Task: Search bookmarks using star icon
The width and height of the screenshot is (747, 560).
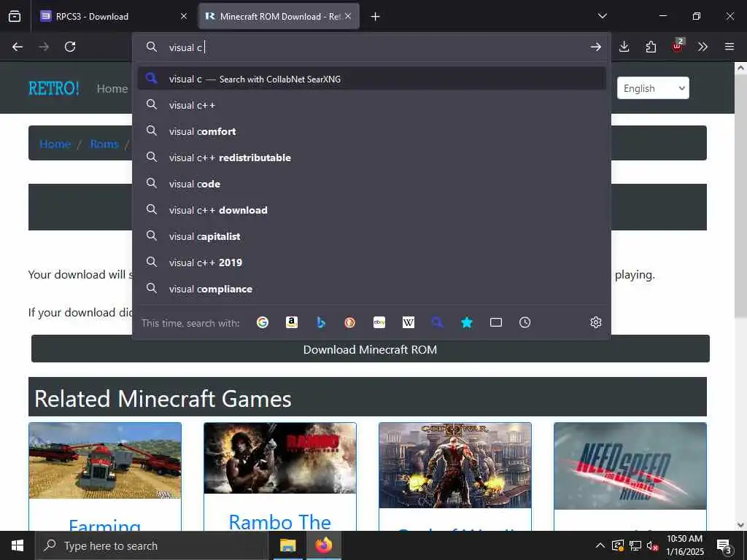Action: pos(467,322)
